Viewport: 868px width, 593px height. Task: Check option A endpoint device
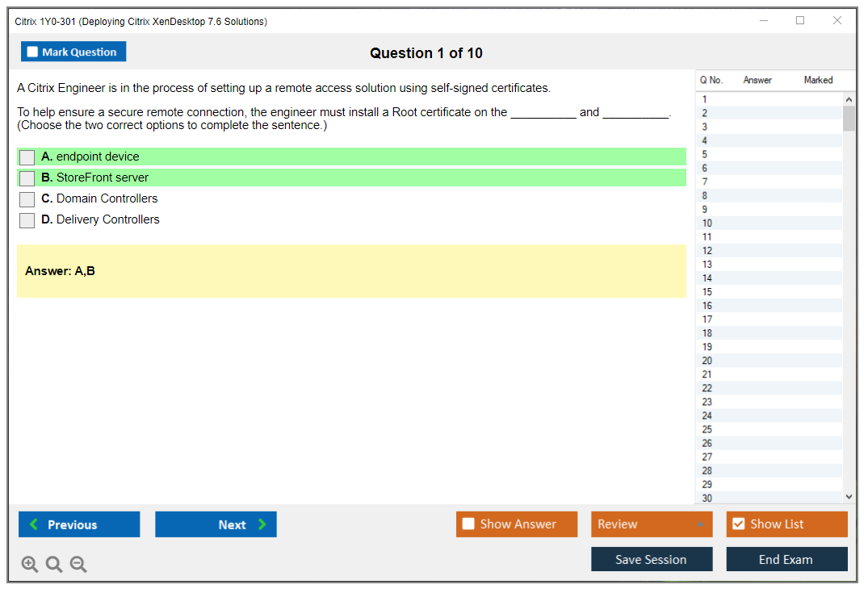pos(27,157)
